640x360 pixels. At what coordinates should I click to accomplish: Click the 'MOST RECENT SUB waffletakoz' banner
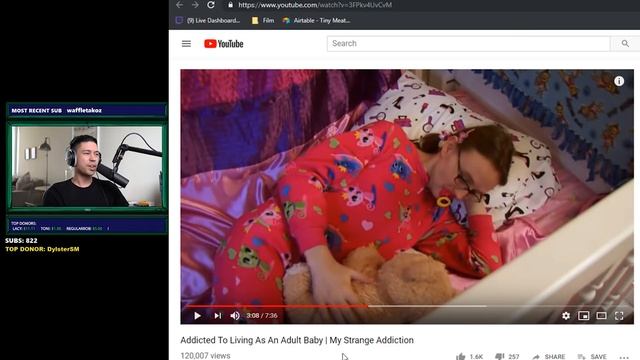(87, 110)
